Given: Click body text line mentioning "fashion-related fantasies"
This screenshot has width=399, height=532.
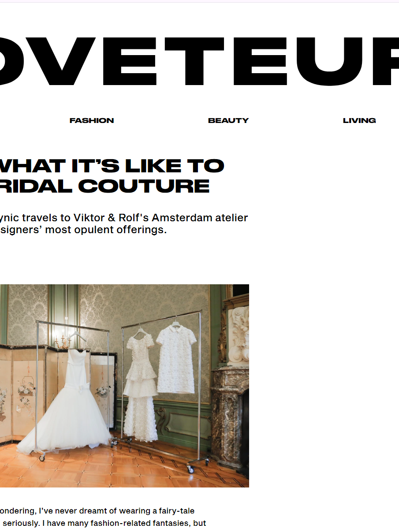Looking at the screenshot, I should [x=103, y=523].
